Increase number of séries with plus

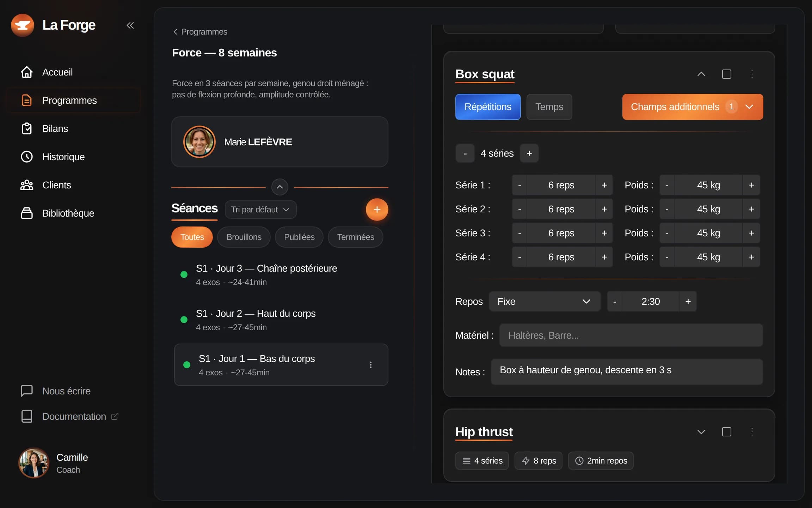point(529,153)
